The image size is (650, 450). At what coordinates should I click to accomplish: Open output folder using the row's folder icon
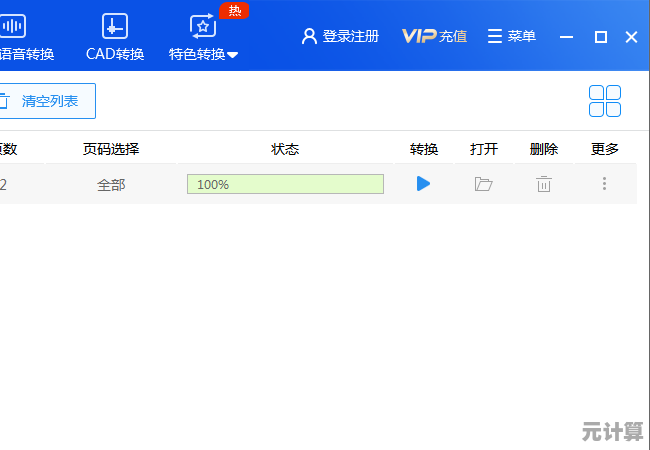coord(484,184)
